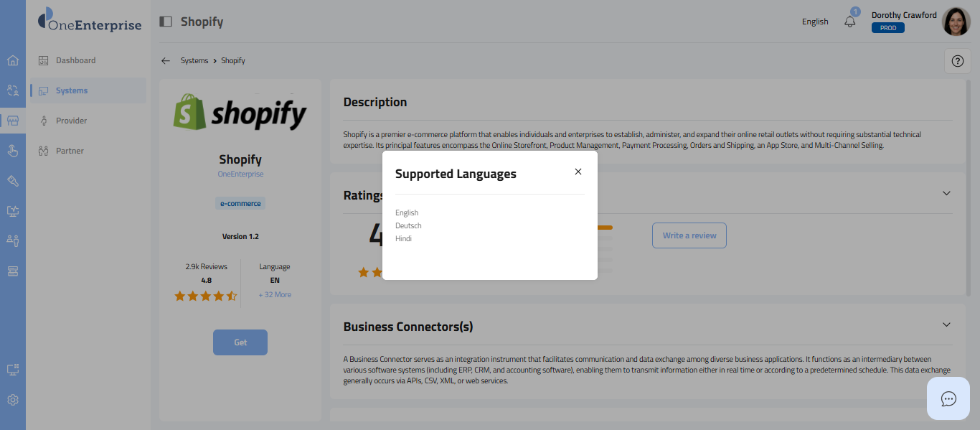The height and width of the screenshot is (430, 980).
Task: Click the settings gear icon
Action: click(x=12, y=400)
